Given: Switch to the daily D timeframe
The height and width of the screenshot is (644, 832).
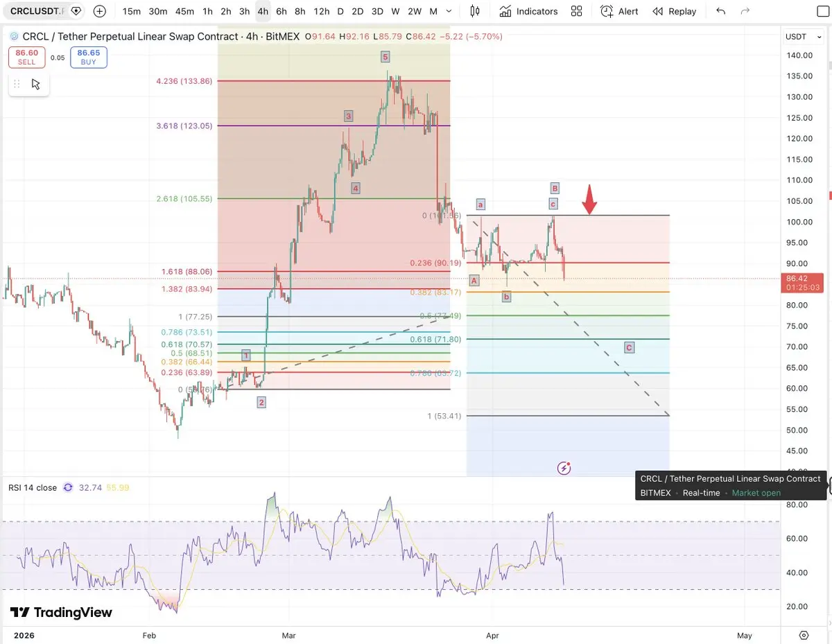Looking at the screenshot, I should point(340,11).
